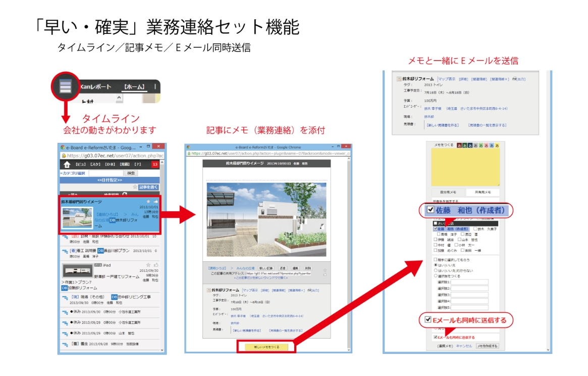Open the red 13 notification badge
Viewport: 588px width, 376px height.
click(155, 165)
